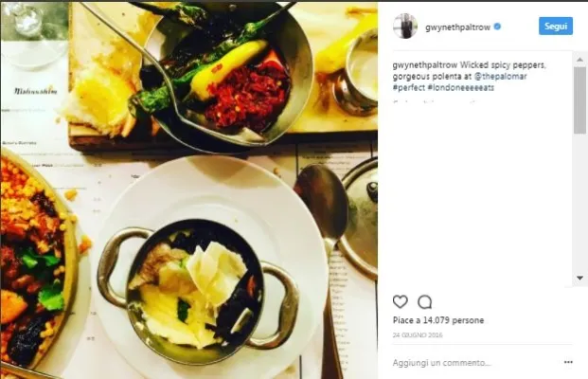Viewport: 588px width, 379px height.
Task: Click the empty scrollbar track below thumb
Action: click(579, 203)
